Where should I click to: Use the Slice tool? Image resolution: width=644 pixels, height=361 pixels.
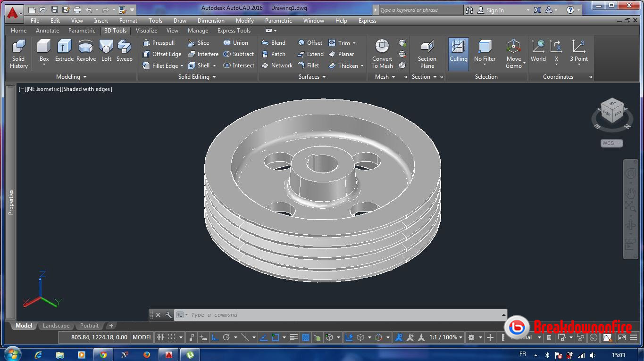click(x=198, y=43)
